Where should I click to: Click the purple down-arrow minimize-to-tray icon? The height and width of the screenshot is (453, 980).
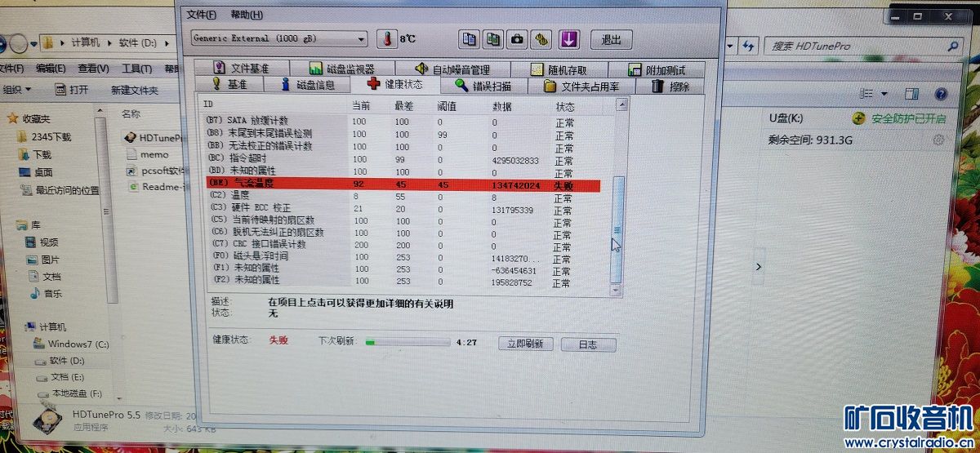(569, 38)
